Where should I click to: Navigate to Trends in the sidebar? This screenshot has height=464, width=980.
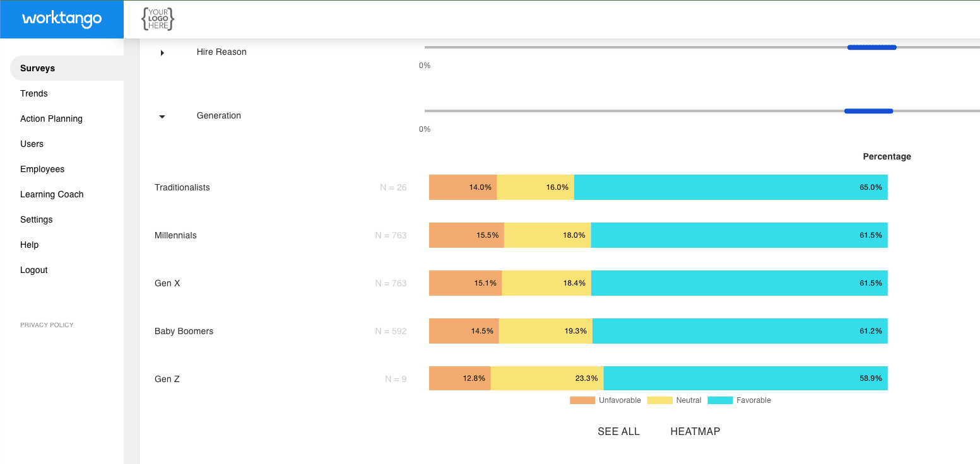point(33,93)
